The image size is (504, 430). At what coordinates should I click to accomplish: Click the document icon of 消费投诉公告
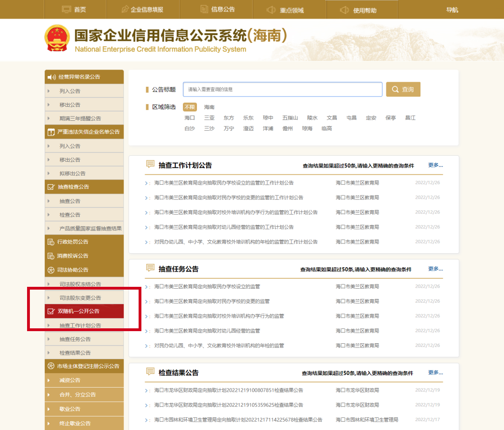(51, 256)
